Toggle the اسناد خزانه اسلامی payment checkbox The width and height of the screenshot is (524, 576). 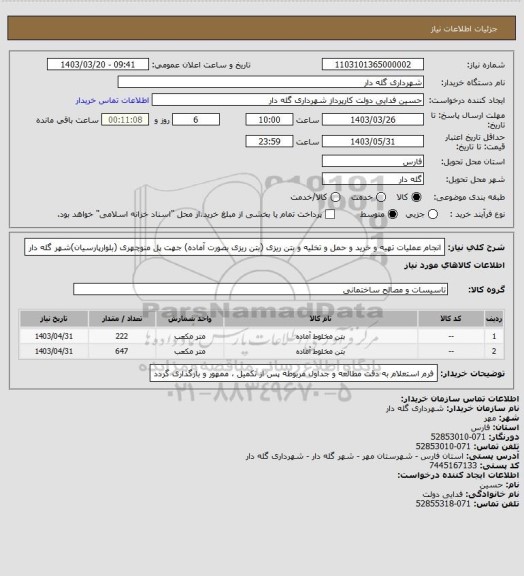tap(330, 214)
